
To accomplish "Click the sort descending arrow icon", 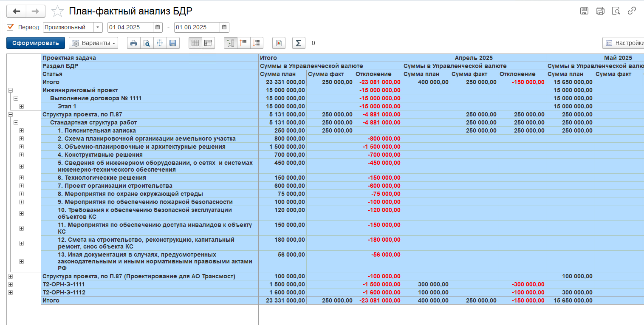I will (x=257, y=43).
